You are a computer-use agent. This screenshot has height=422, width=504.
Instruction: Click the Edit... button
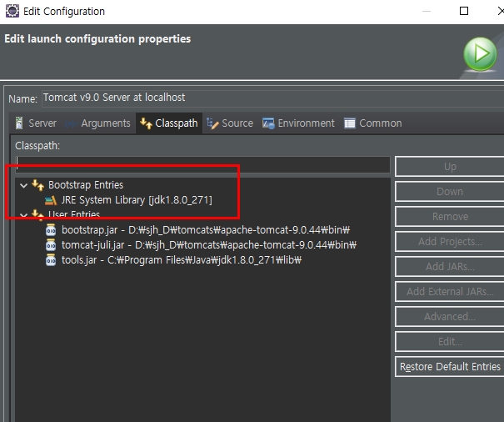(450, 342)
